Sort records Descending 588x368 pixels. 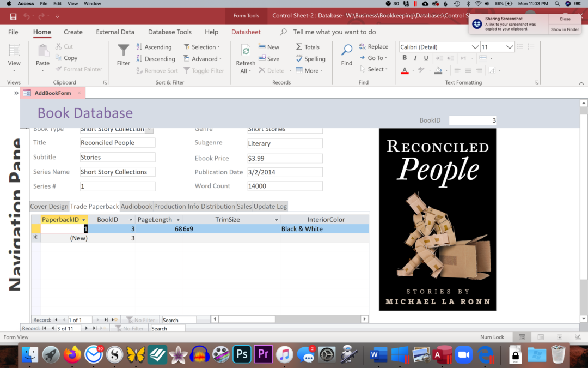(x=156, y=58)
